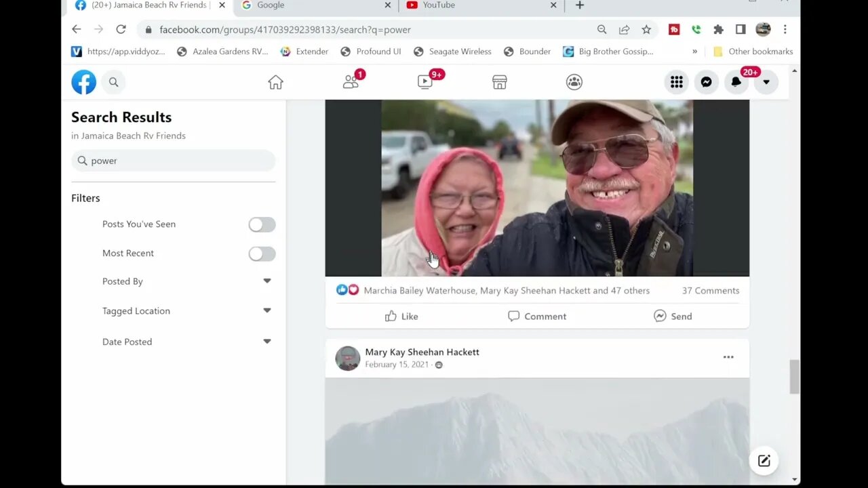Click the scrollbar down arrow
The width and height of the screenshot is (868, 488).
[795, 480]
